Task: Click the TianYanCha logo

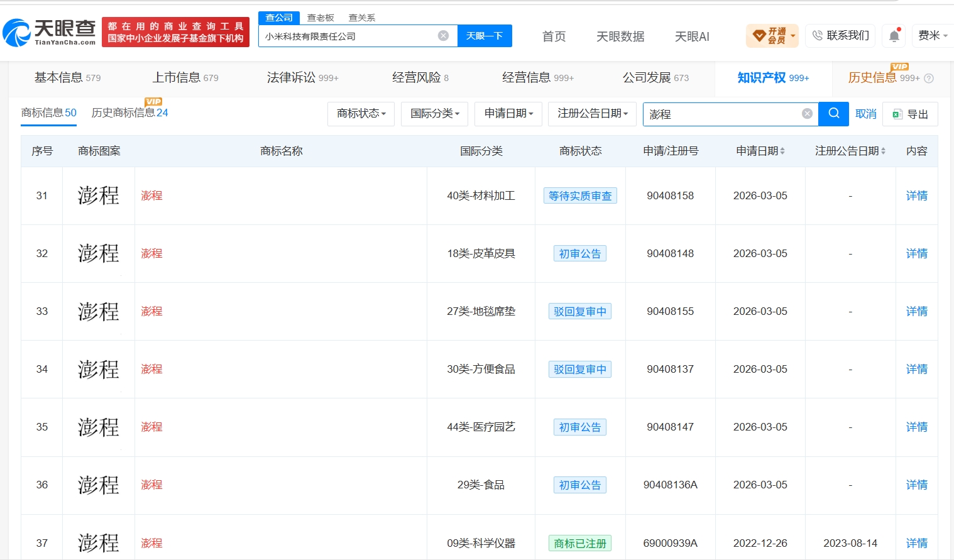Action: 49,32
